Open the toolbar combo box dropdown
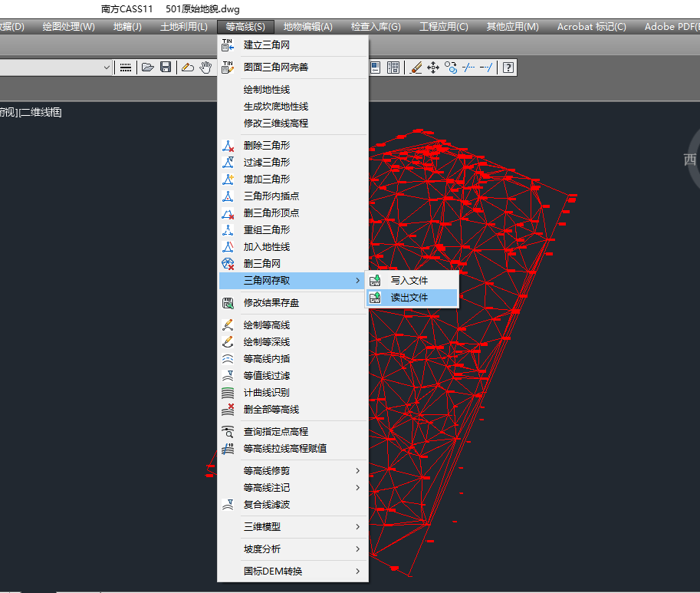 click(x=107, y=68)
